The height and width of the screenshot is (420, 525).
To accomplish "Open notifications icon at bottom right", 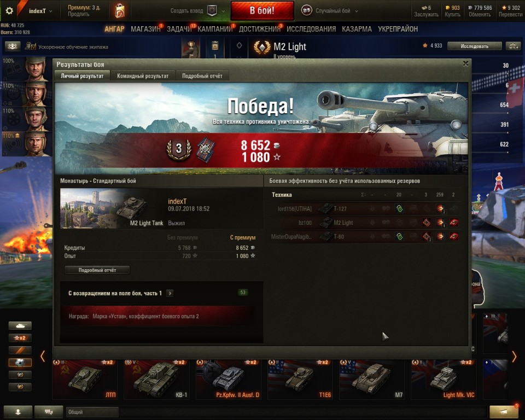I will (504, 412).
